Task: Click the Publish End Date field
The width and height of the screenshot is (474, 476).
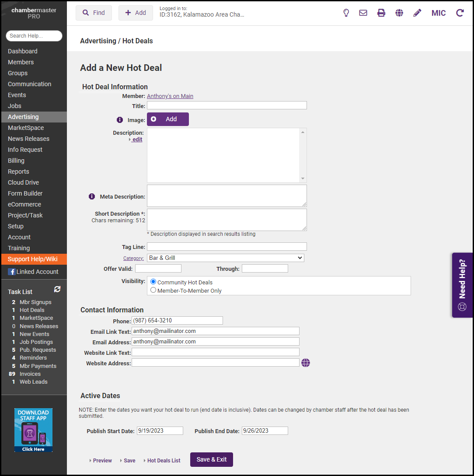Action: pyautogui.click(x=265, y=431)
